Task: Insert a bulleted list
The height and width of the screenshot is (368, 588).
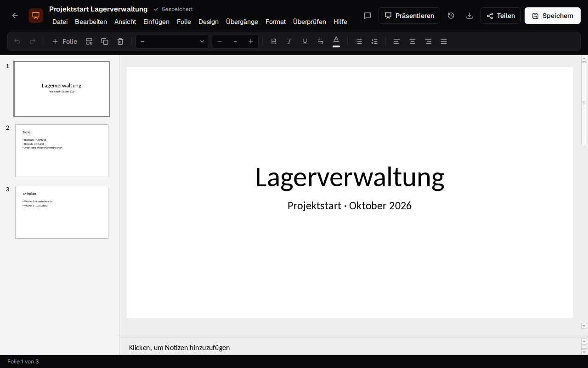Action: pyautogui.click(x=359, y=41)
